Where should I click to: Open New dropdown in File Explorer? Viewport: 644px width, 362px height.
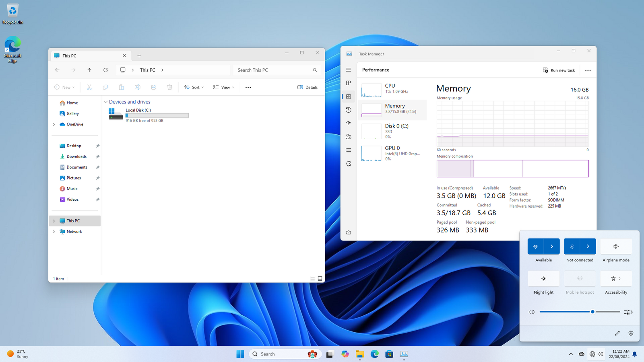(x=64, y=87)
